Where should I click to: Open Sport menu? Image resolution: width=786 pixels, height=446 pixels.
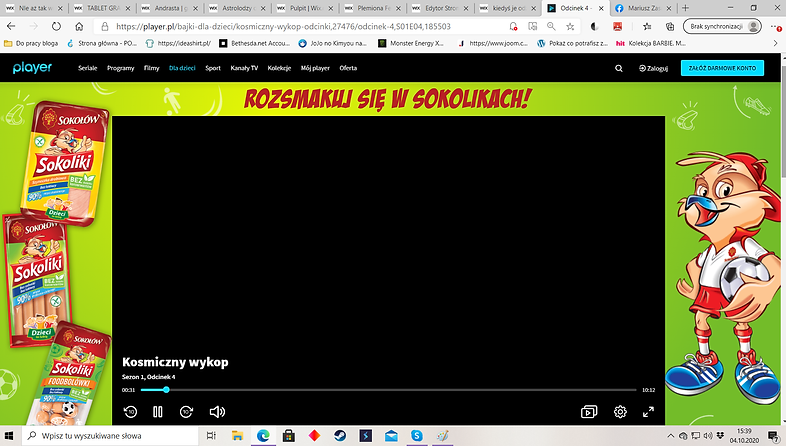coord(213,68)
